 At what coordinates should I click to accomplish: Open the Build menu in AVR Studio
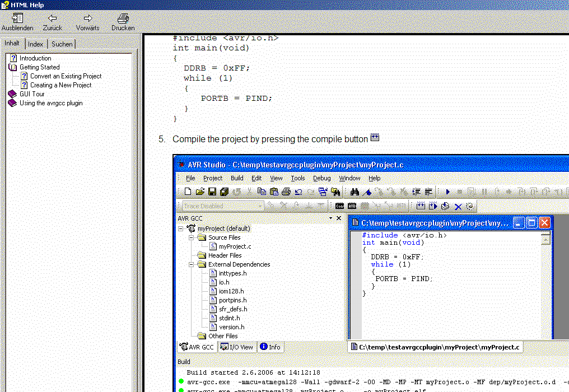(237, 178)
